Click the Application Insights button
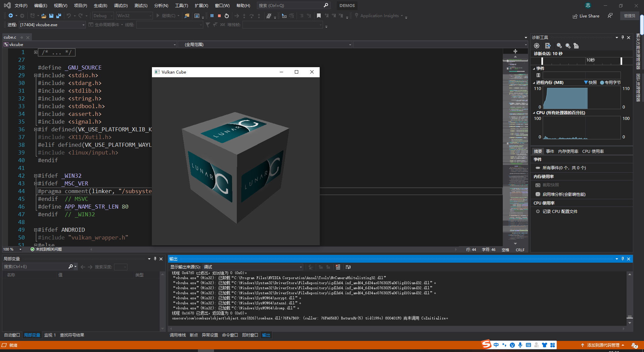The width and height of the screenshot is (644, 352). click(379, 16)
